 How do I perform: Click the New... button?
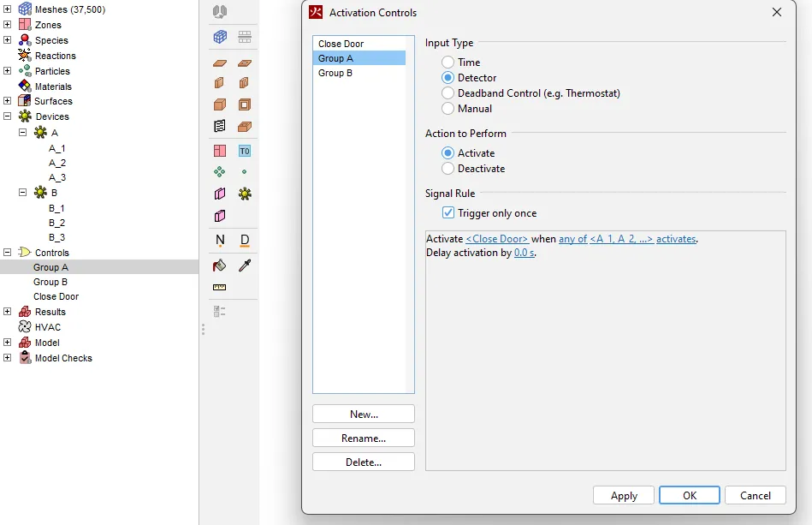(x=364, y=415)
